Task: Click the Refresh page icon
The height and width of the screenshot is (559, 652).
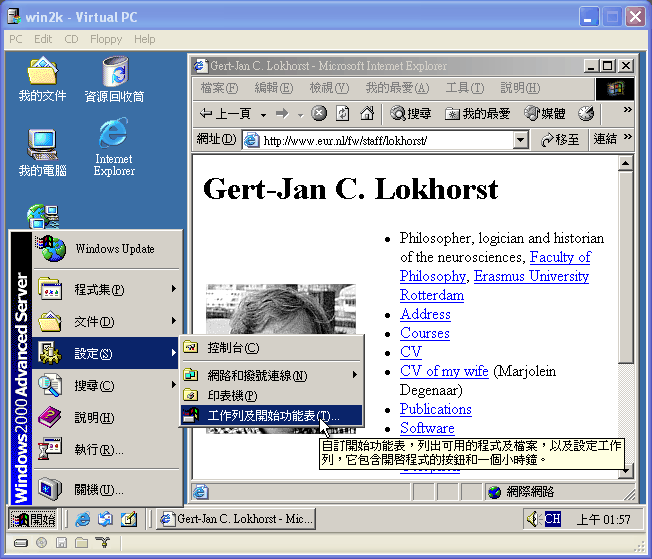Action: pos(342,113)
